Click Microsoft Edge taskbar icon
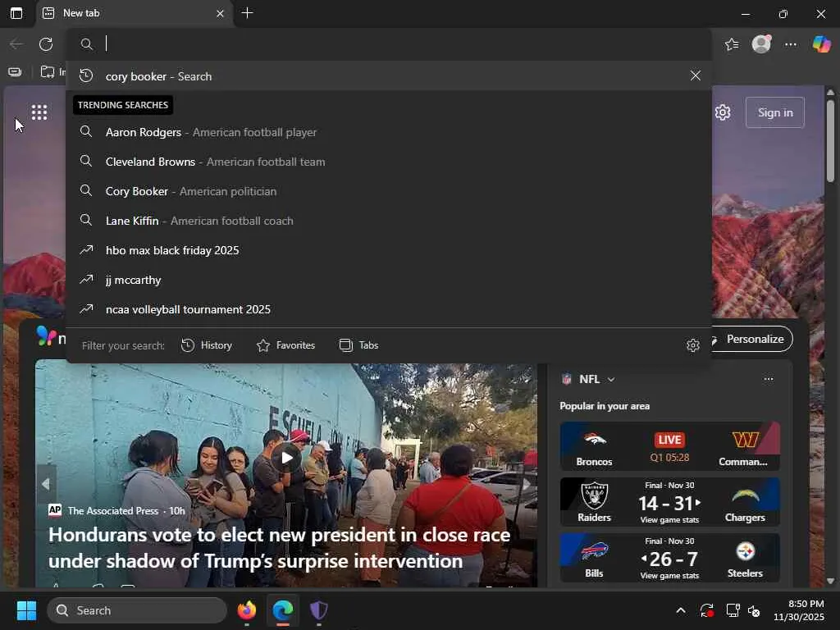This screenshot has width=840, height=630. pyautogui.click(x=283, y=610)
